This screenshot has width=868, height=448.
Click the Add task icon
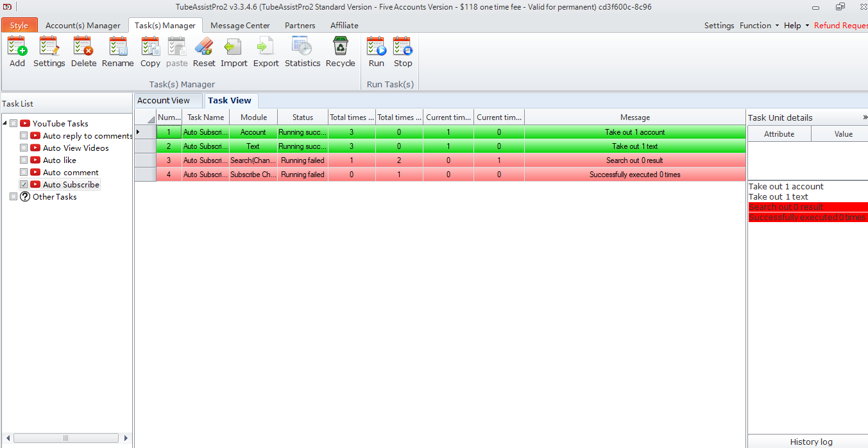17,51
